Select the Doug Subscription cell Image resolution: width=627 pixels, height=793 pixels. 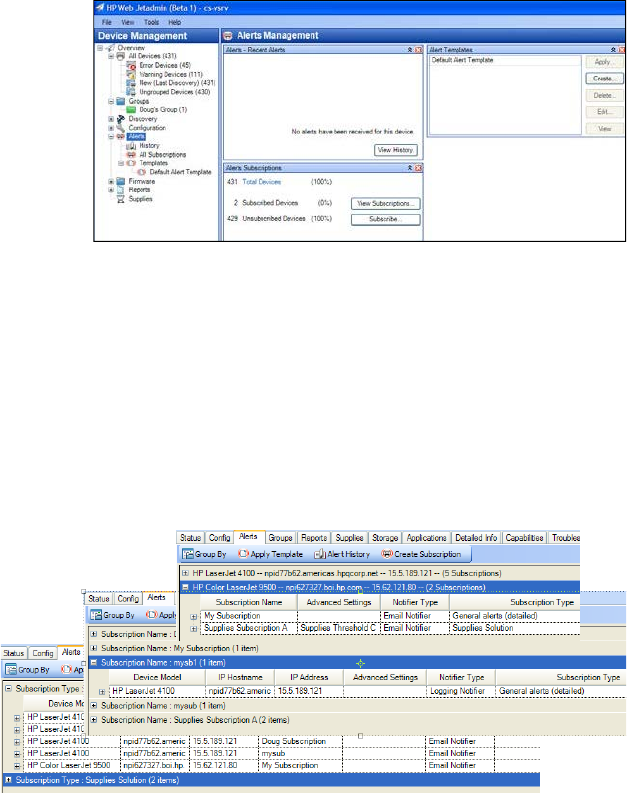click(x=300, y=741)
